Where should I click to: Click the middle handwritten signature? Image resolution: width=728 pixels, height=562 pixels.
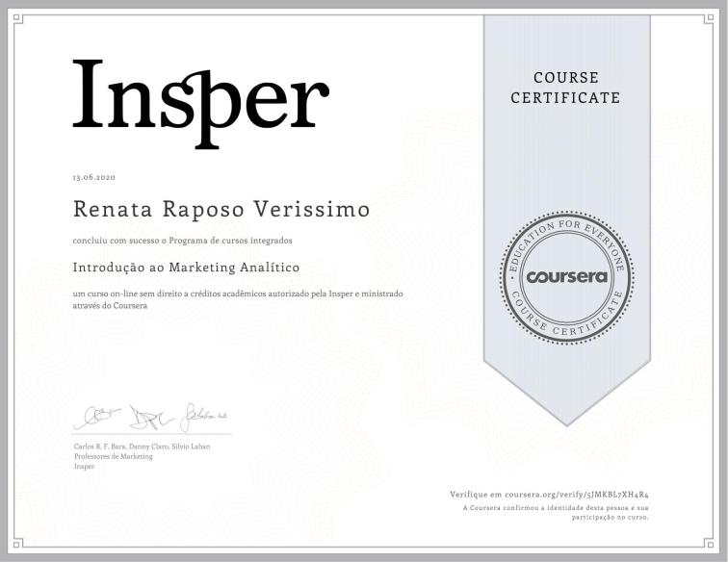click(146, 417)
